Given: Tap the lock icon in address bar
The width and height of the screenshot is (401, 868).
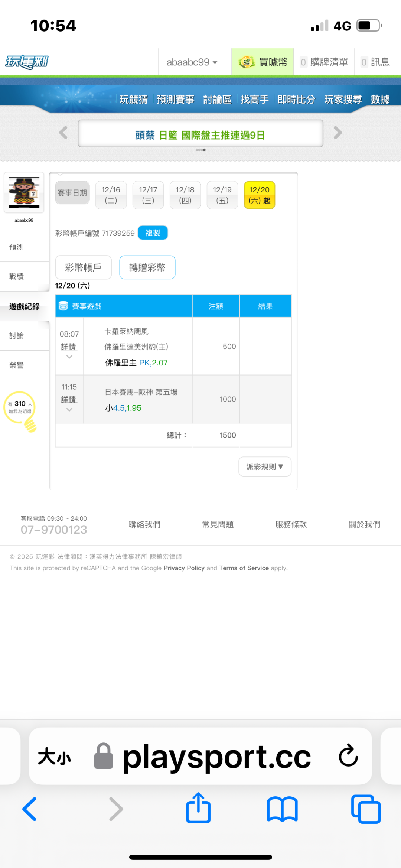Looking at the screenshot, I should point(104,756).
